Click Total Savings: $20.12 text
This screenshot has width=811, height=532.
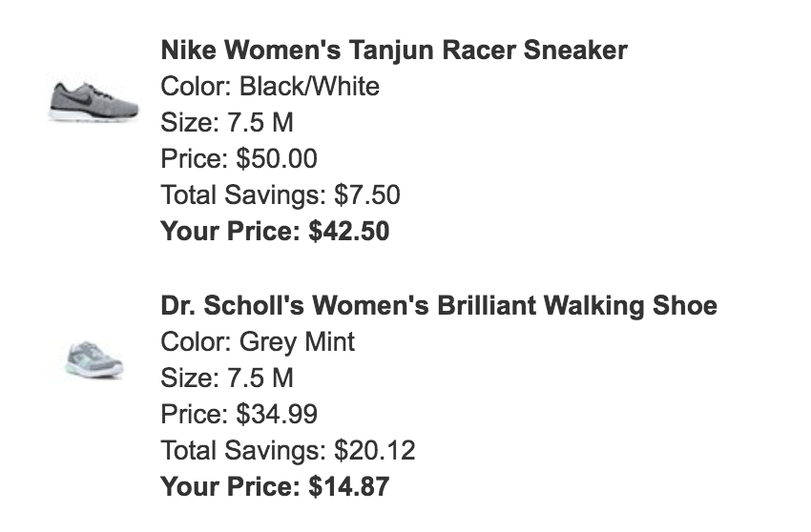click(x=287, y=450)
